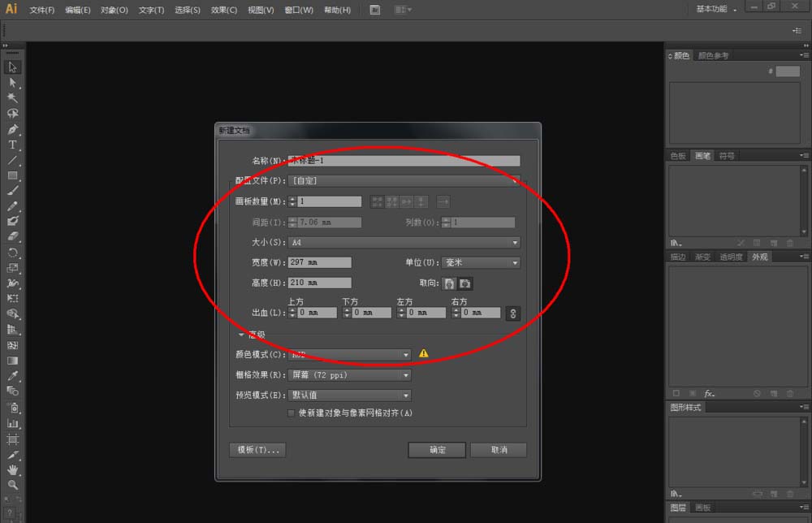Switch to the 颜色参考 color guide tab
812x523 pixels.
point(713,55)
